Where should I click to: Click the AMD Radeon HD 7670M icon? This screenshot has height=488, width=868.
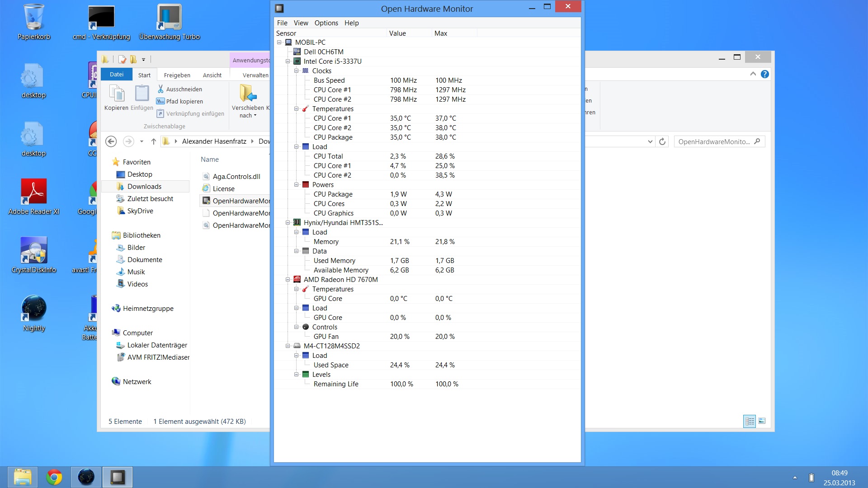(297, 280)
